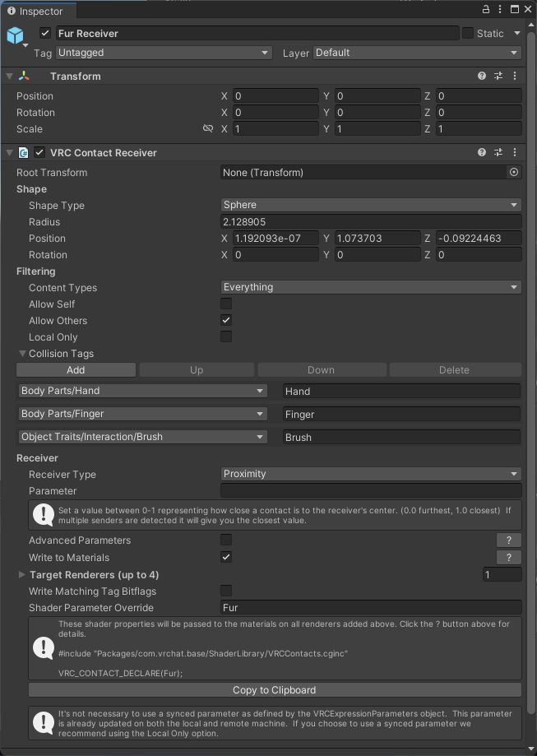
Task: Lock the Inspector panel
Action: [486, 9]
